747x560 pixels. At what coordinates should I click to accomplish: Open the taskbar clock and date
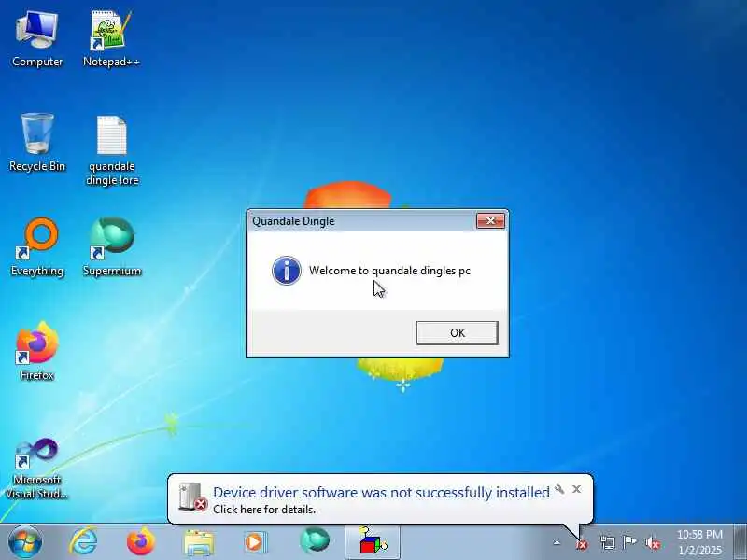(699, 542)
